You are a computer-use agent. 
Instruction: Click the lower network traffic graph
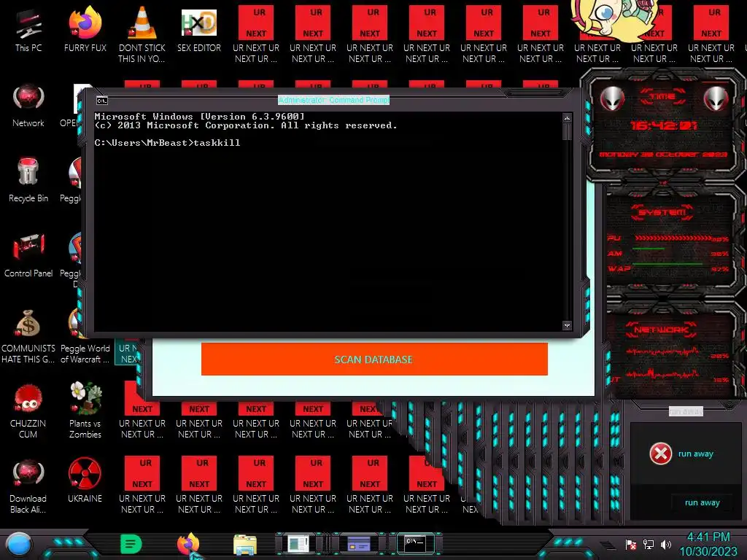(662, 375)
